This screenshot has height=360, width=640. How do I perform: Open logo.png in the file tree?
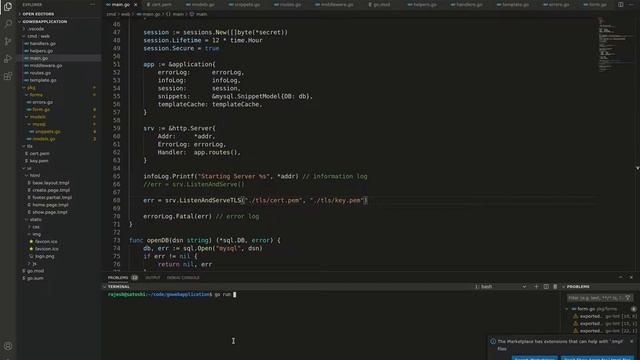click(x=44, y=256)
